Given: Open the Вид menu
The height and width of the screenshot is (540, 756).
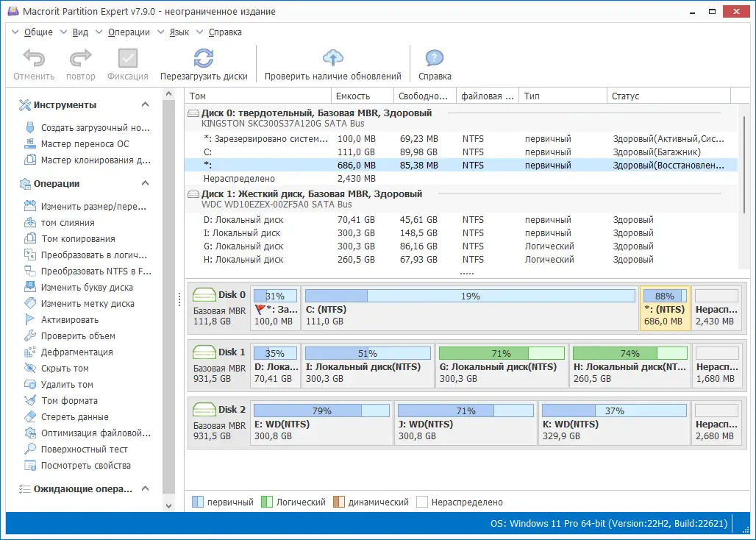Looking at the screenshot, I should point(80,32).
